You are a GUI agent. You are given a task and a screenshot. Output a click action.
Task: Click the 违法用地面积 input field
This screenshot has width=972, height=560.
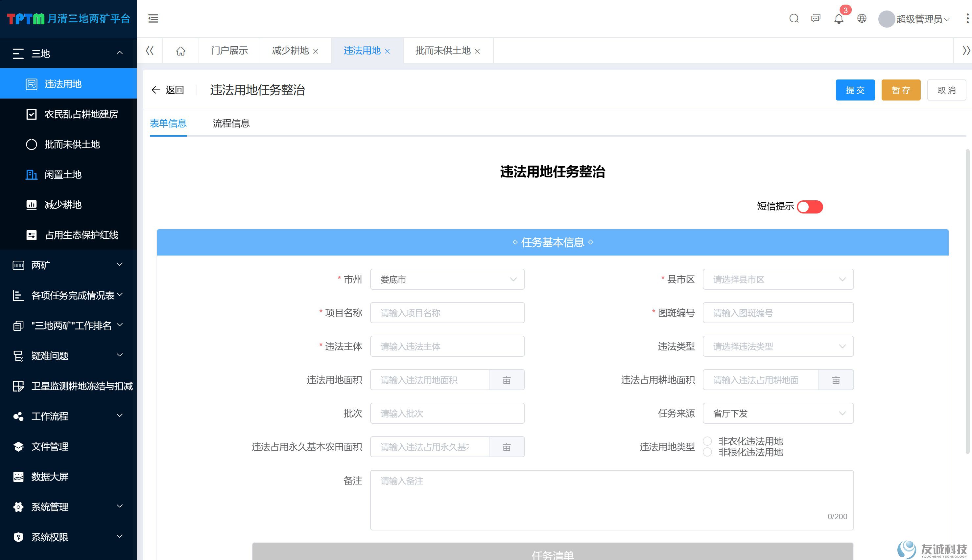[430, 380]
